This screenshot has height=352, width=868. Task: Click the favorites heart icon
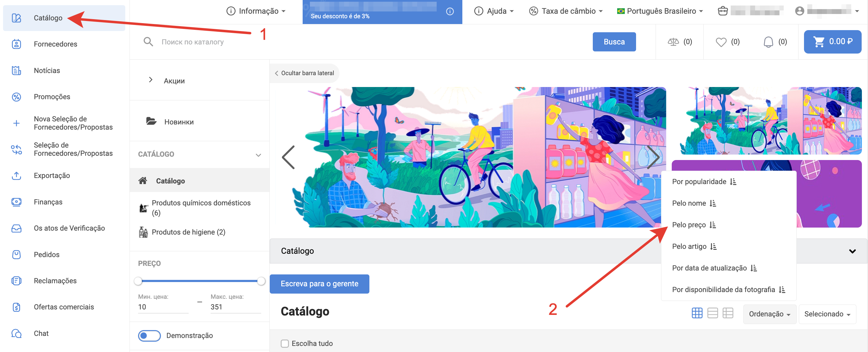pos(721,42)
